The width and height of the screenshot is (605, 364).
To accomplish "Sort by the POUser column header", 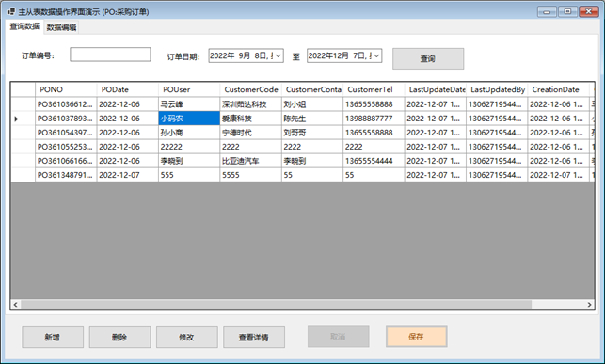I will click(189, 89).
